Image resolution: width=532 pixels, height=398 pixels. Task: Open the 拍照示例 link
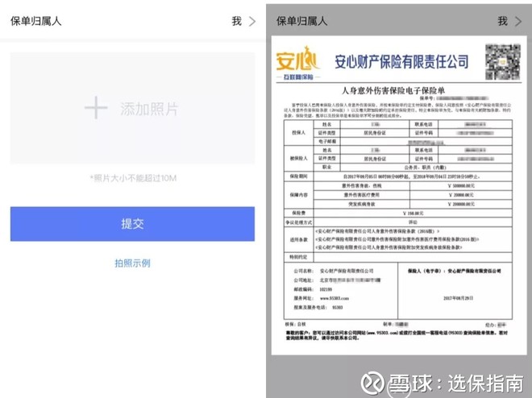(x=133, y=263)
